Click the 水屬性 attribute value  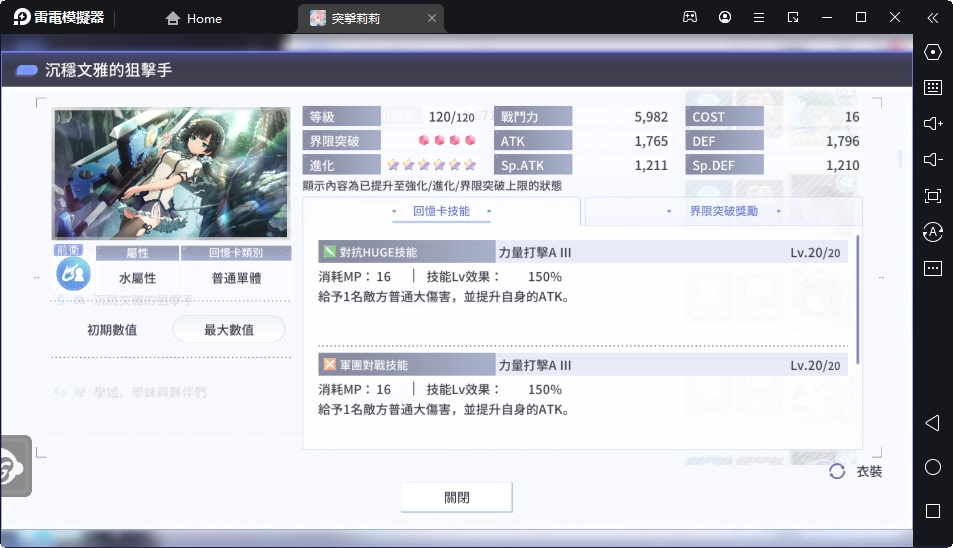[x=137, y=278]
